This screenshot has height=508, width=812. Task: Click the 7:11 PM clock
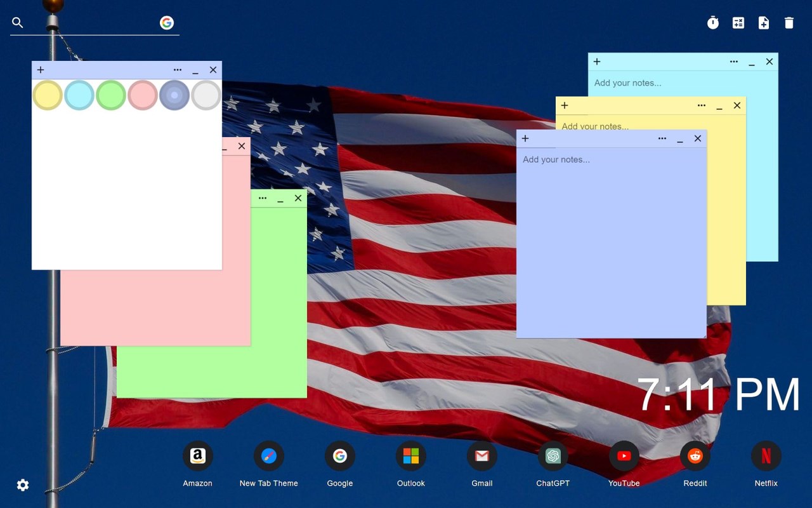(718, 395)
